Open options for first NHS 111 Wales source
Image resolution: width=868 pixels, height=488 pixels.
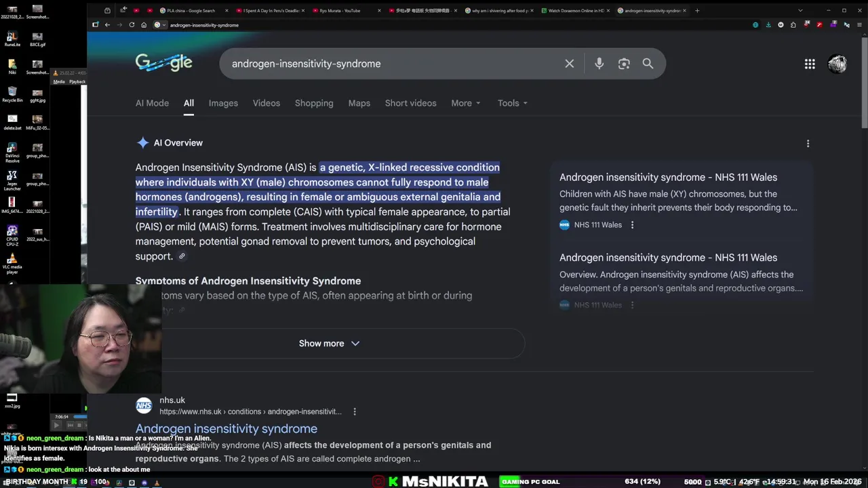pyautogui.click(x=632, y=225)
